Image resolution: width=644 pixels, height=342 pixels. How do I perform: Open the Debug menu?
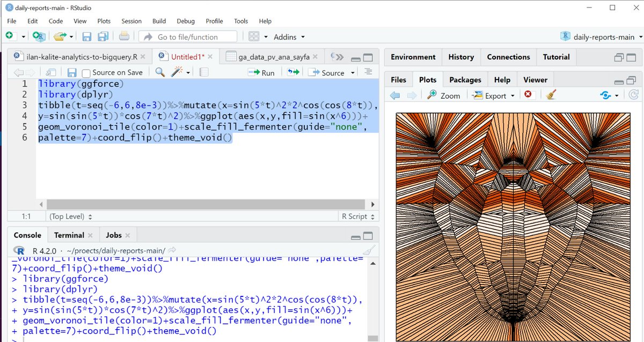(186, 21)
